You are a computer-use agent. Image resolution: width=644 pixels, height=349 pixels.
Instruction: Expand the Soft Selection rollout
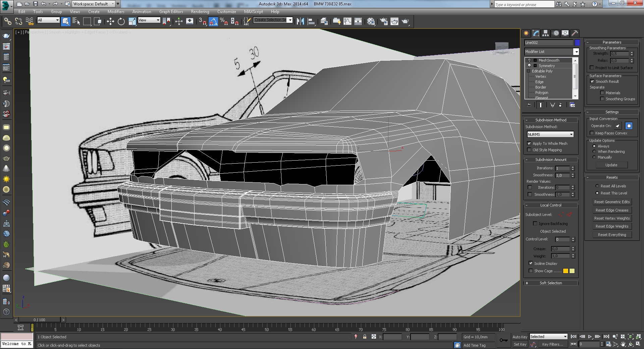(x=551, y=283)
